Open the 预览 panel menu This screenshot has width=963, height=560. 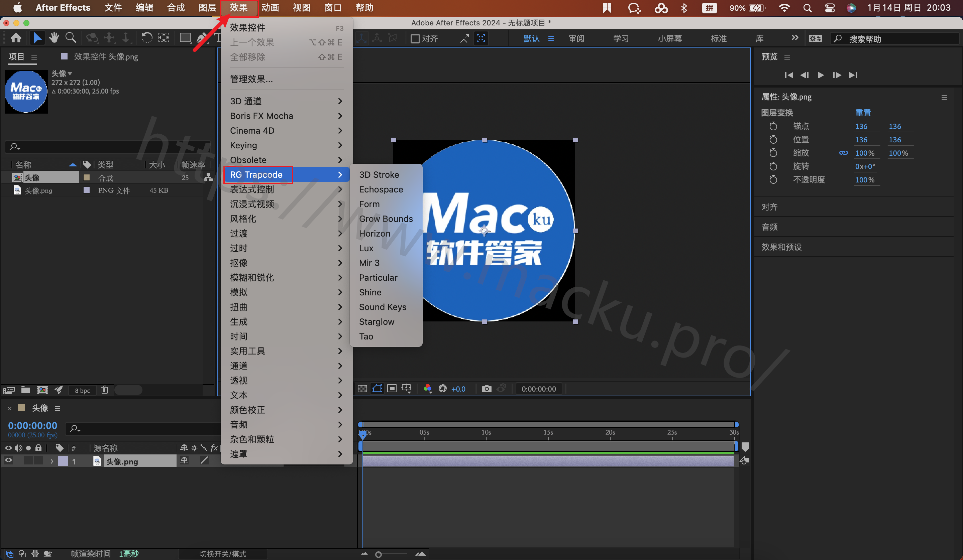[x=787, y=57]
